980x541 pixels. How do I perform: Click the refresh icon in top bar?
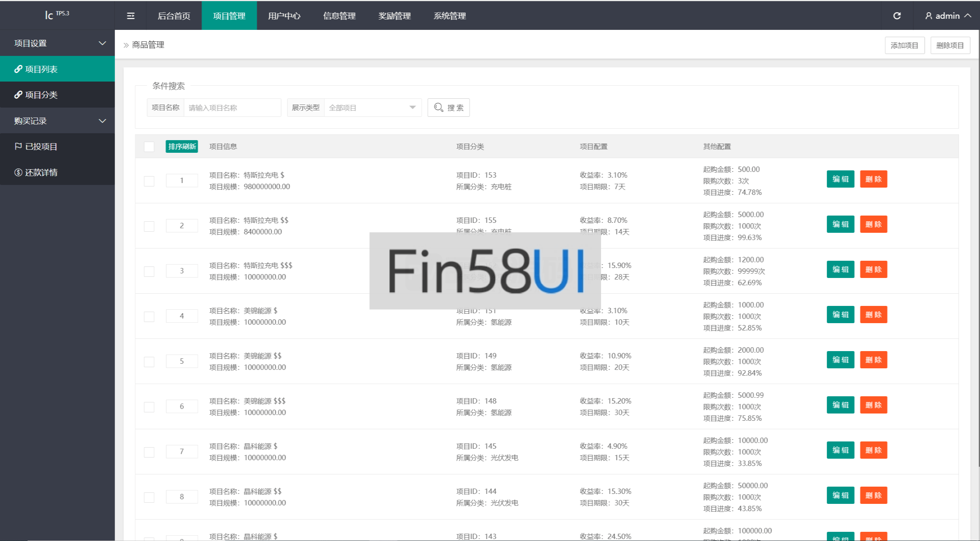[x=897, y=16]
